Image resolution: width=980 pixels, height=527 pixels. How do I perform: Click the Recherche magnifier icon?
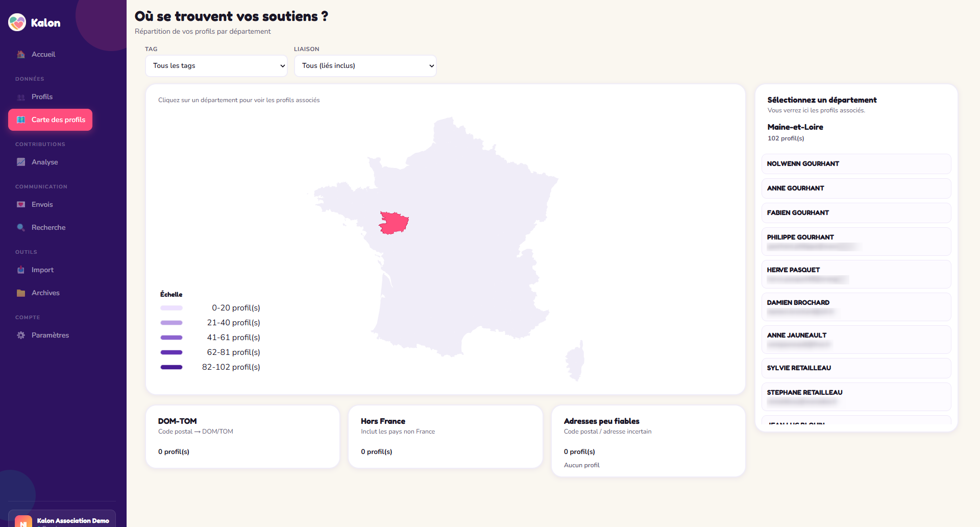[x=21, y=227]
